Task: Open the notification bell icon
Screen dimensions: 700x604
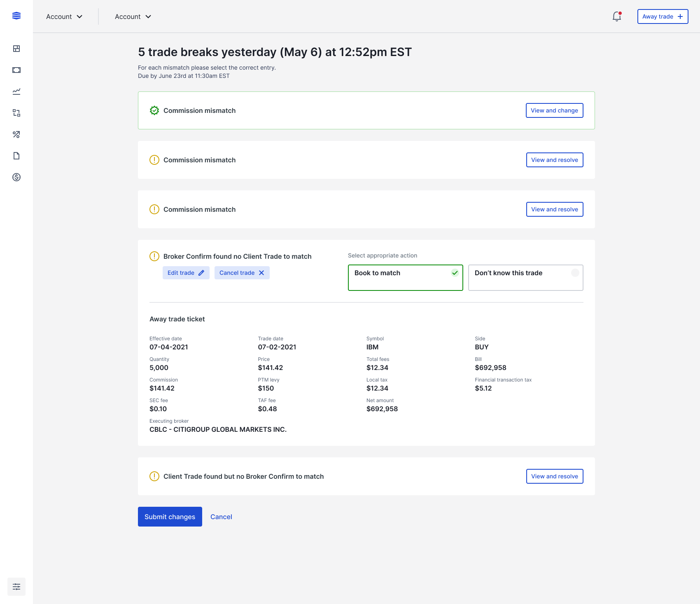Action: pos(616,17)
